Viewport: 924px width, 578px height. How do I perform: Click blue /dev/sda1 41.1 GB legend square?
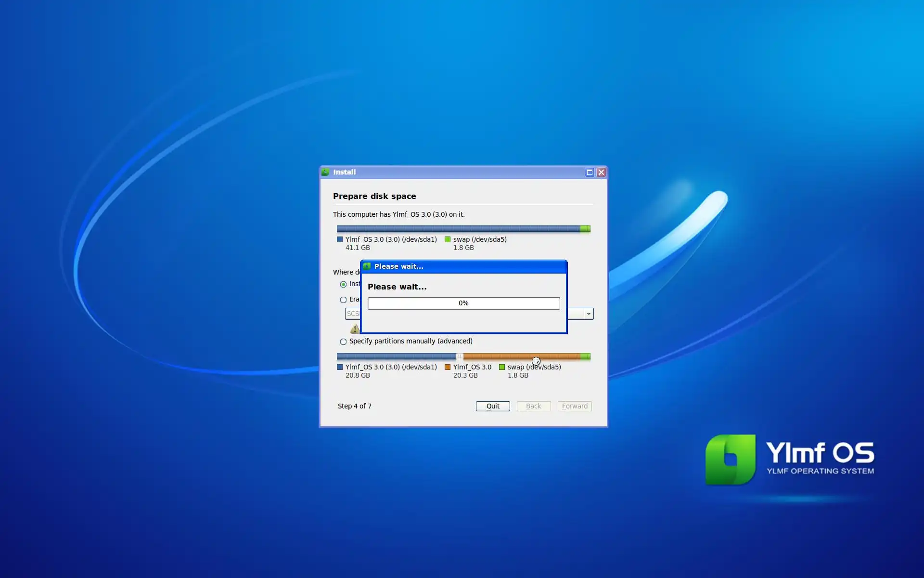click(340, 239)
